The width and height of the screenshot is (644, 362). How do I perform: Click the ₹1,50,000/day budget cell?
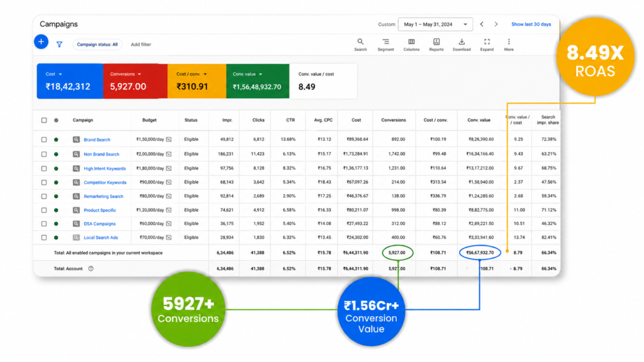(x=150, y=140)
